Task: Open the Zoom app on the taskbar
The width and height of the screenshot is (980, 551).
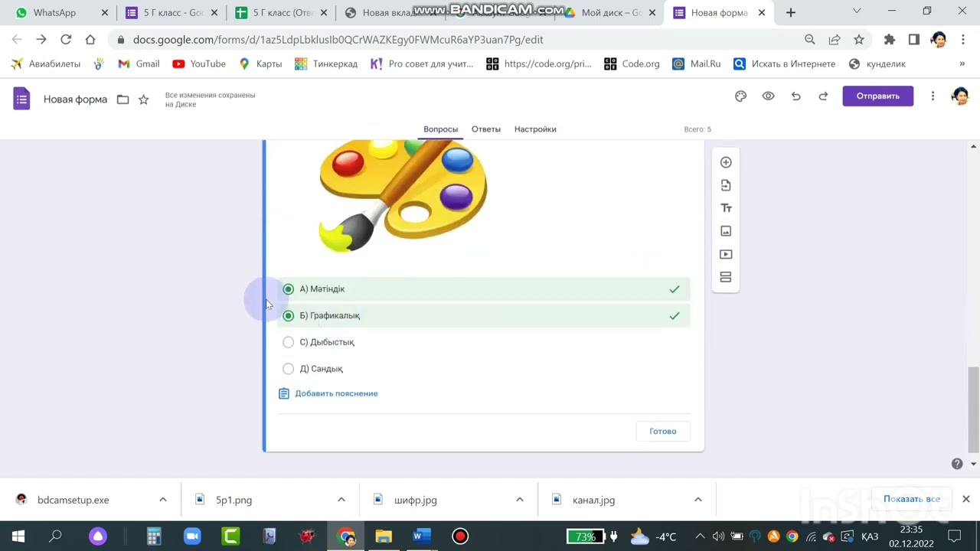Action: (x=192, y=536)
